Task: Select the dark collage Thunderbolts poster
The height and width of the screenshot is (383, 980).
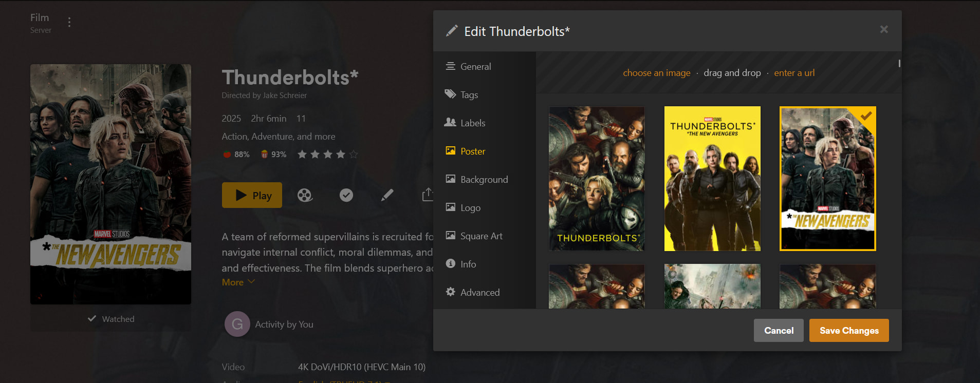Action: click(597, 179)
